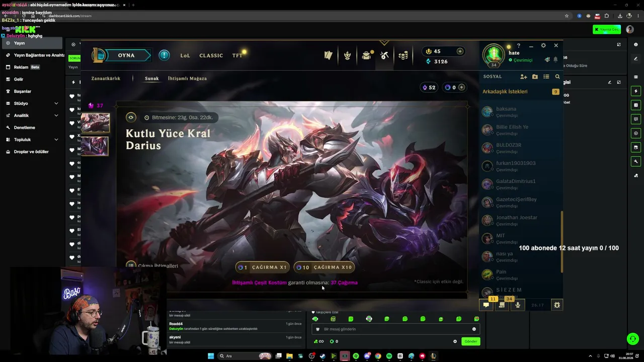
Task: Open the League store coins icon
Action: 404,55
